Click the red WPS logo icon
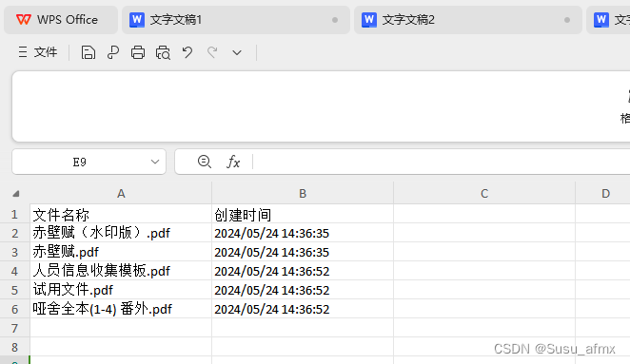Screen dimensions: 630x364 [x=23, y=19]
